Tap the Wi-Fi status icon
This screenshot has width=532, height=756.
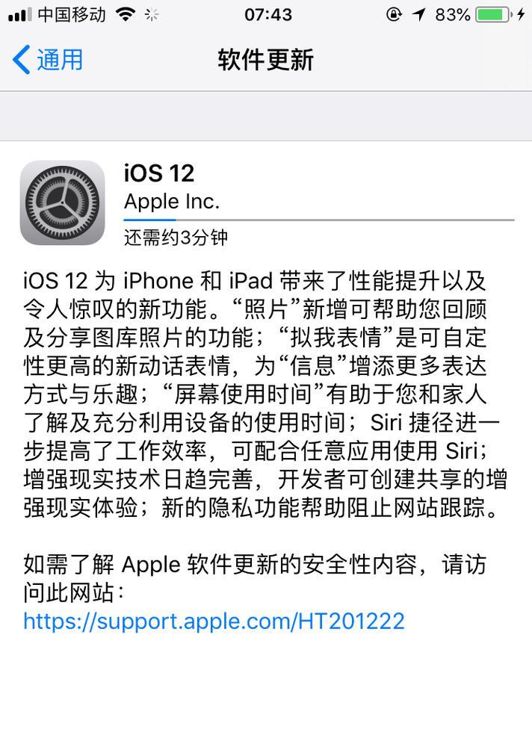(125, 14)
